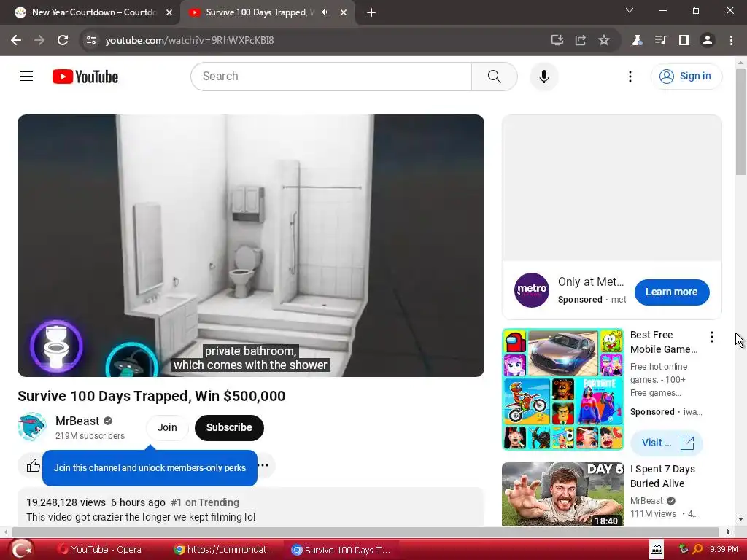Screen dimensions: 747x560
Task: Switch to commondat... Chrome taskbar window
Action: [225, 550]
